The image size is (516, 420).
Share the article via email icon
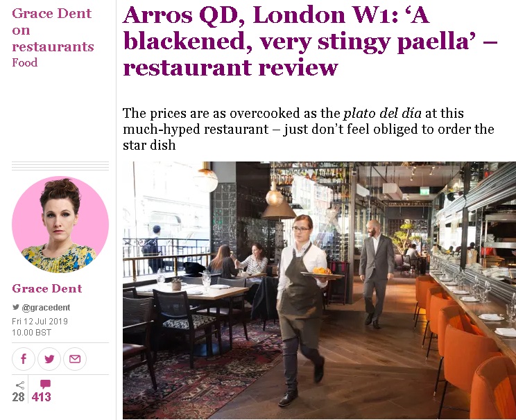75,359
